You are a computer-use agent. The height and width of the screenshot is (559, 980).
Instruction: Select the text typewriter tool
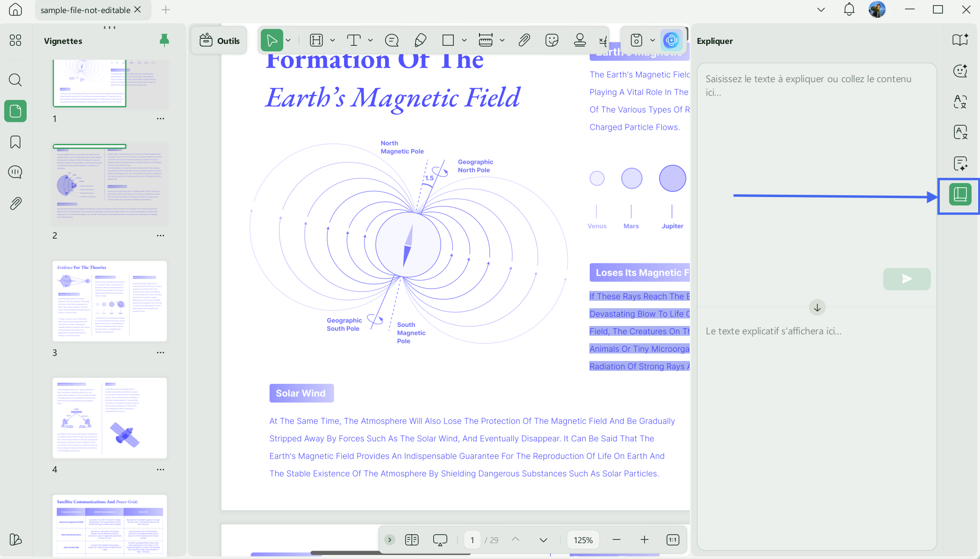tap(354, 41)
